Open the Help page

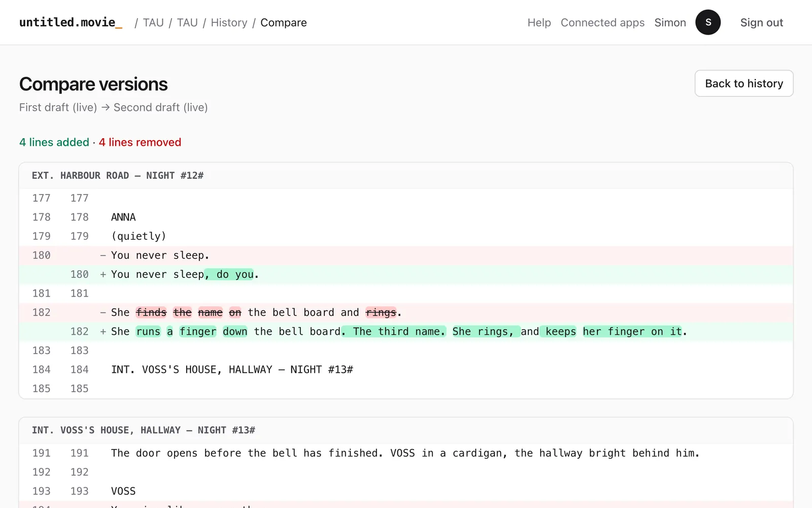(x=539, y=22)
